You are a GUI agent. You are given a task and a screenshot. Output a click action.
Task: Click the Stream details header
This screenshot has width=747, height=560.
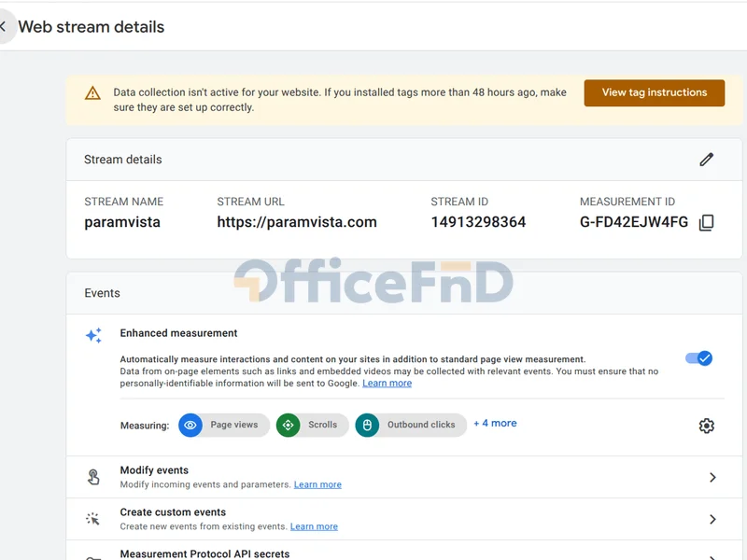coord(123,160)
